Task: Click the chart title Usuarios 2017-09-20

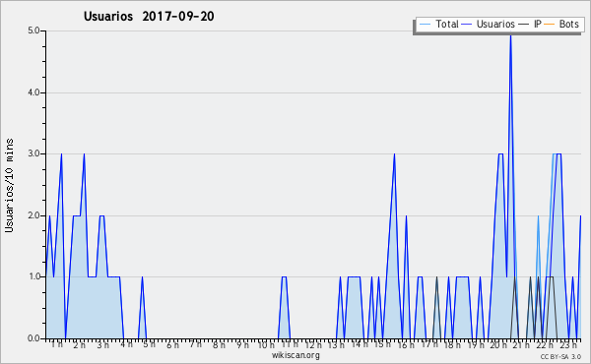Action: point(149,16)
